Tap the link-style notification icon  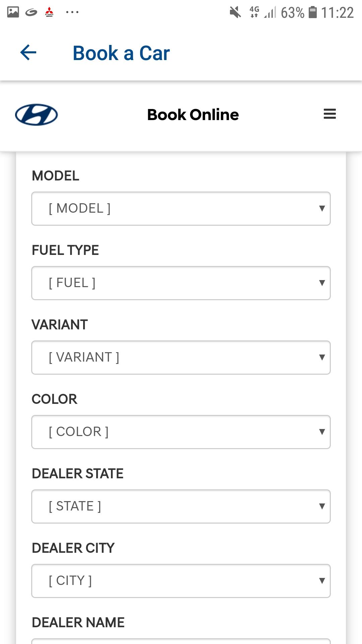(x=31, y=12)
